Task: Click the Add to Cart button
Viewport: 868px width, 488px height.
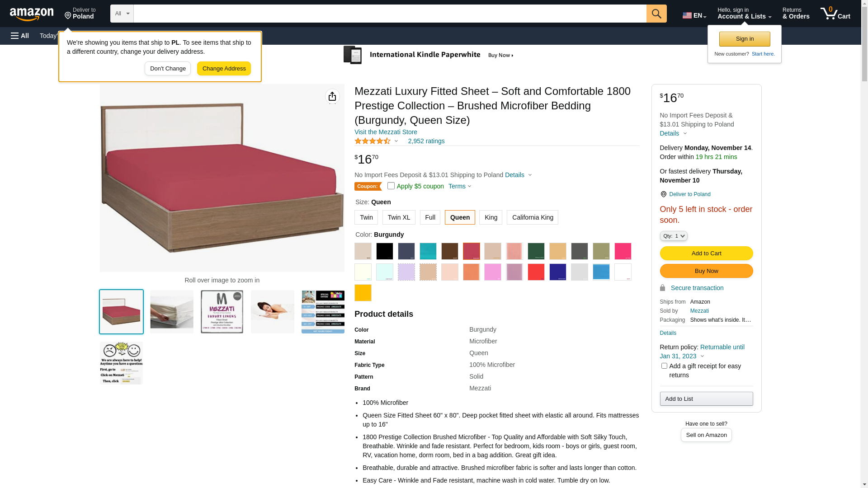Action: (706, 253)
